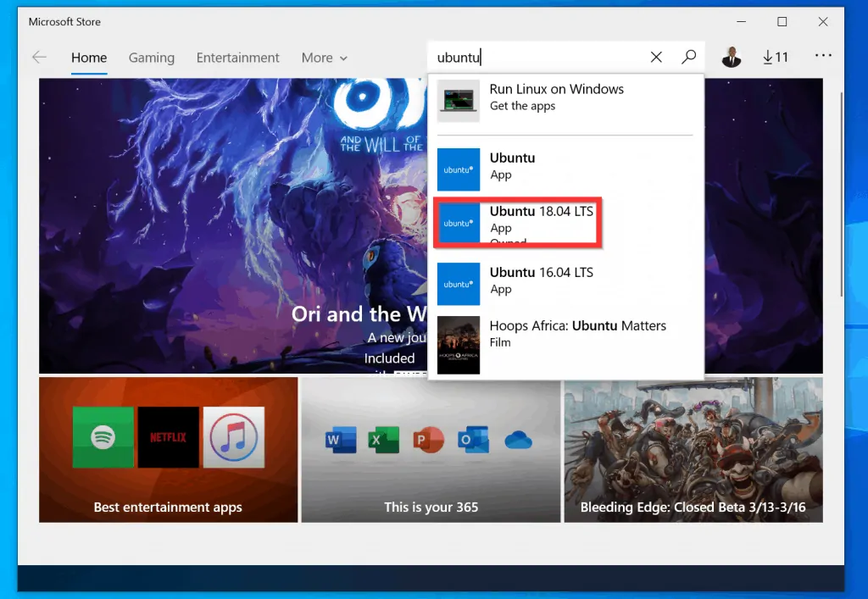Stay on the Home tab
Viewport: 868px width, 599px height.
click(88, 58)
